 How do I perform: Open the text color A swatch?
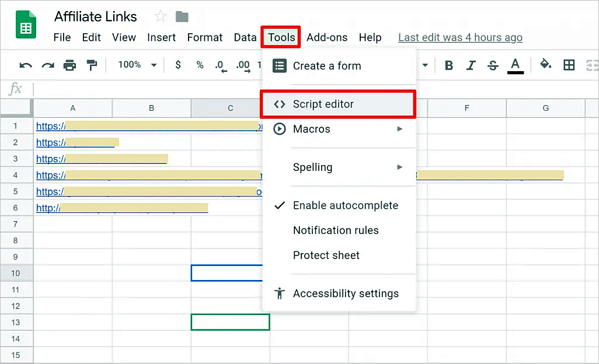515,65
